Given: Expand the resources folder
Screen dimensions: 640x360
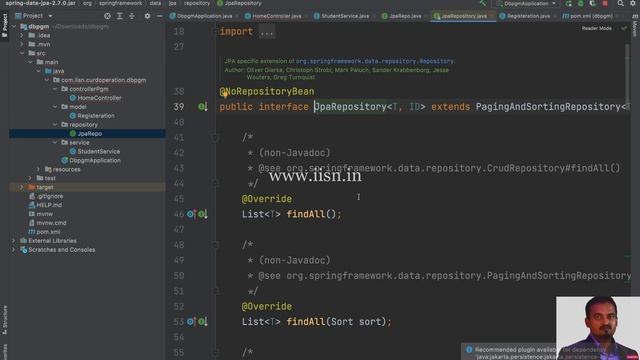Looking at the screenshot, I should pos(39,169).
